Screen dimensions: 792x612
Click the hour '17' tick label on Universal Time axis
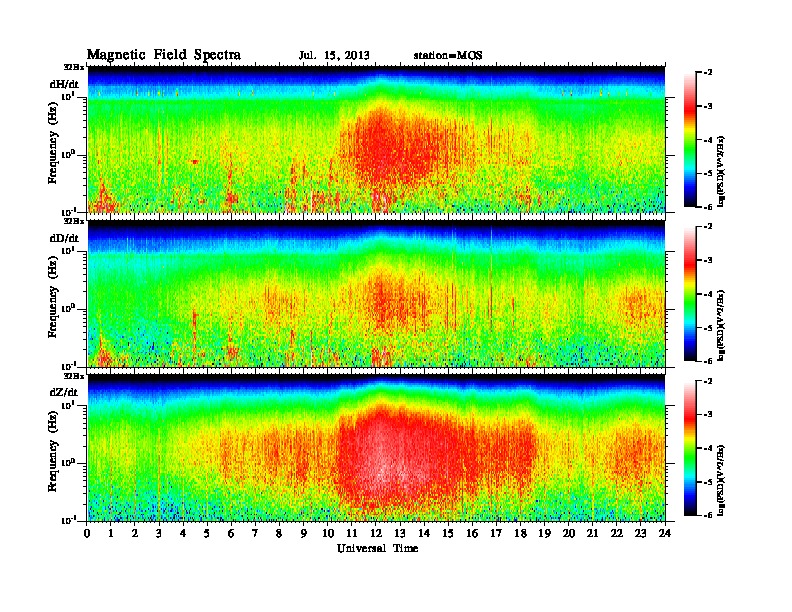497,534
